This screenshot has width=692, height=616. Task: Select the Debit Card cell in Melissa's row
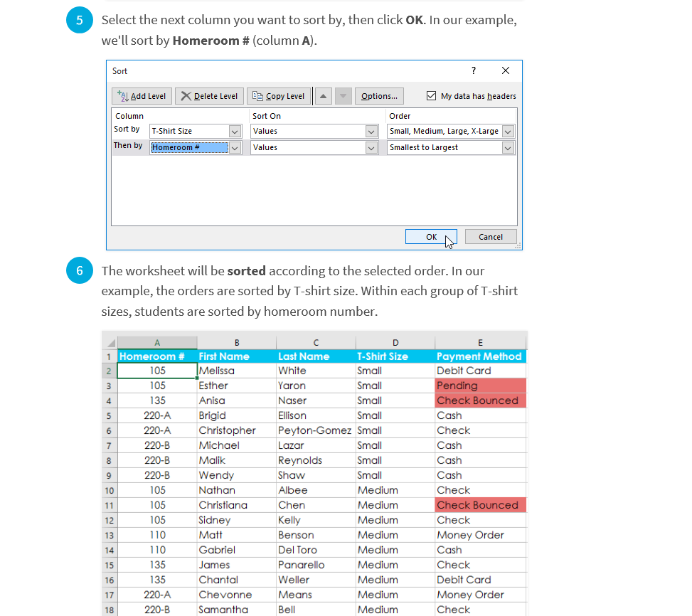click(x=481, y=371)
